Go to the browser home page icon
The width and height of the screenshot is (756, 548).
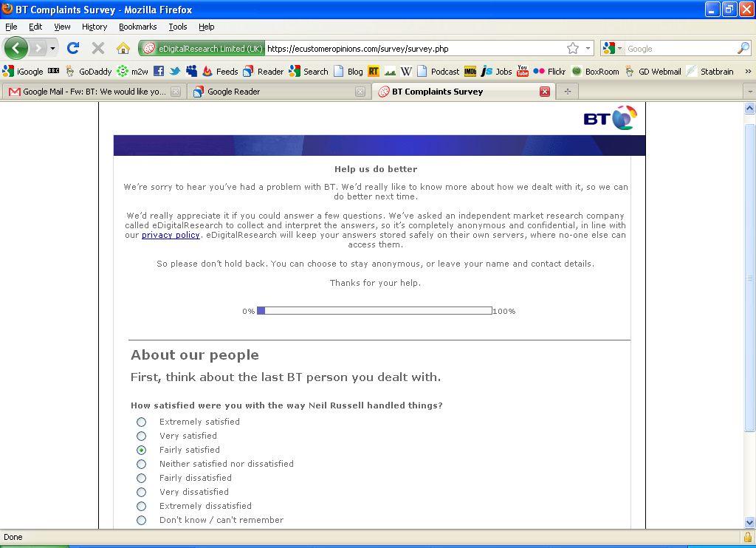[123, 49]
